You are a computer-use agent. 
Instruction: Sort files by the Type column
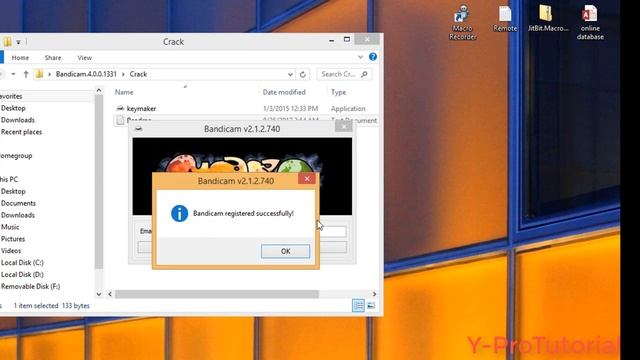(x=338, y=92)
